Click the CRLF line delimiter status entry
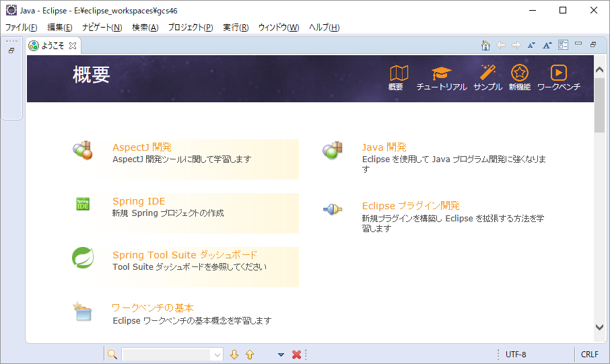 point(590,355)
